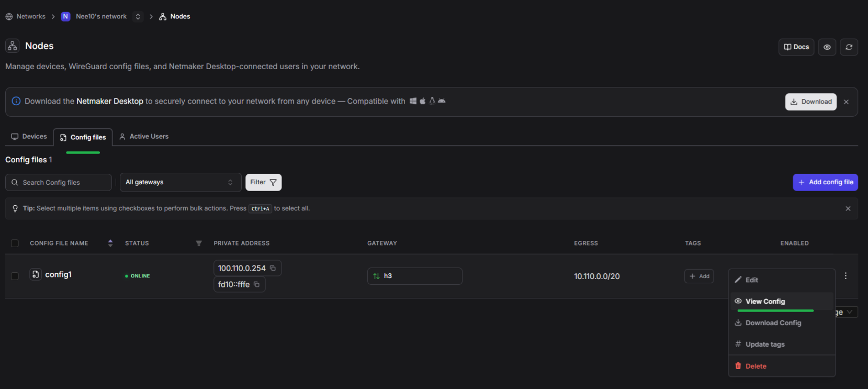Image resolution: width=868 pixels, height=389 pixels.
Task: Open Networks in breadcrumb
Action: pos(26,17)
